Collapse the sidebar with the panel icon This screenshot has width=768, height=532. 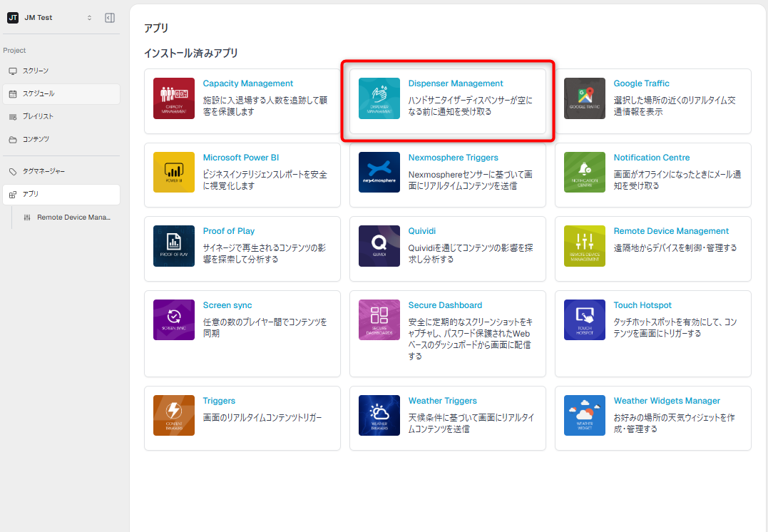click(x=110, y=18)
